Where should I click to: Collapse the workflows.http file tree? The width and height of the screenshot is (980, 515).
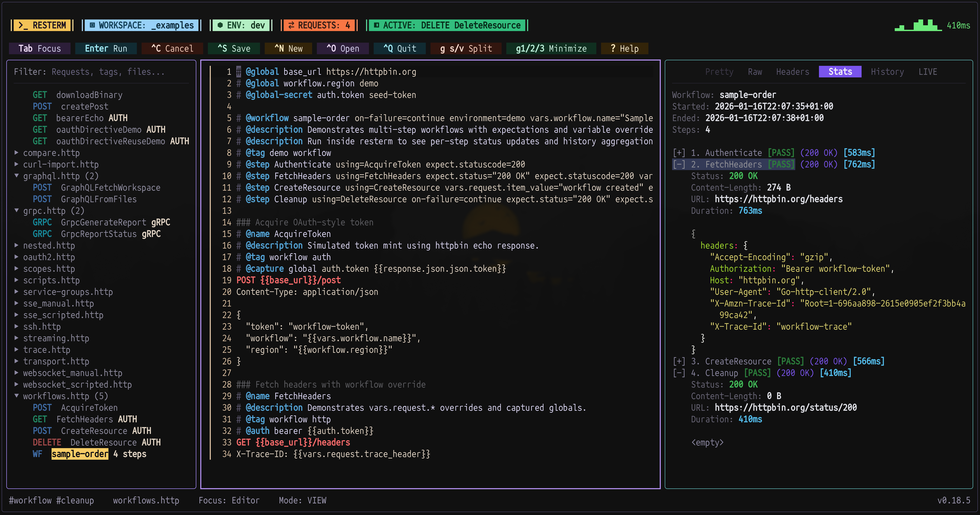click(16, 396)
